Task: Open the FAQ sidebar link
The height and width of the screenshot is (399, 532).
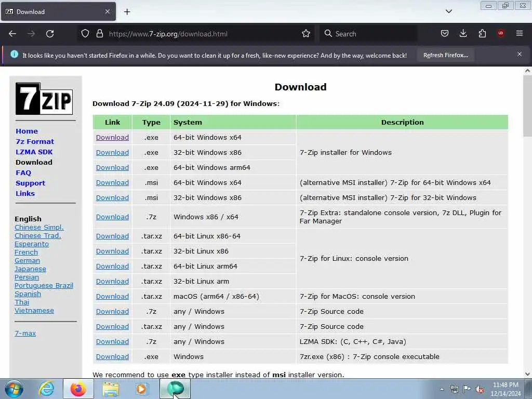Action: pos(23,172)
